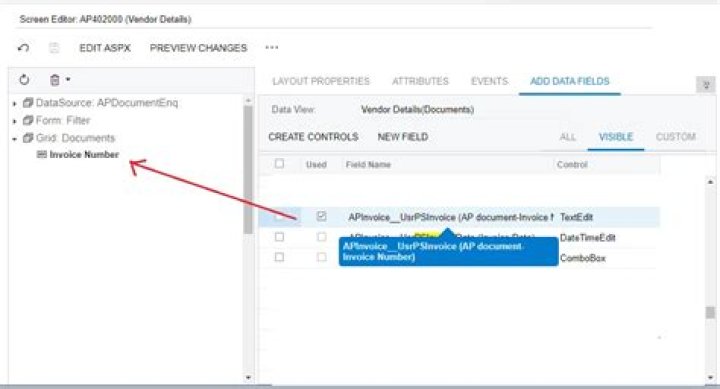This screenshot has width=720, height=389.
Task: Click the DataSource container icon
Action: click(x=28, y=103)
